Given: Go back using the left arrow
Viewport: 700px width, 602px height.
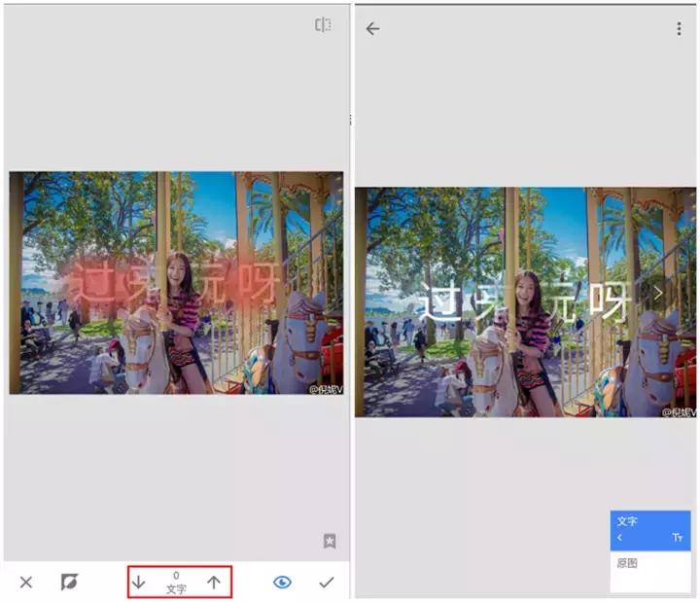Looking at the screenshot, I should [372, 29].
